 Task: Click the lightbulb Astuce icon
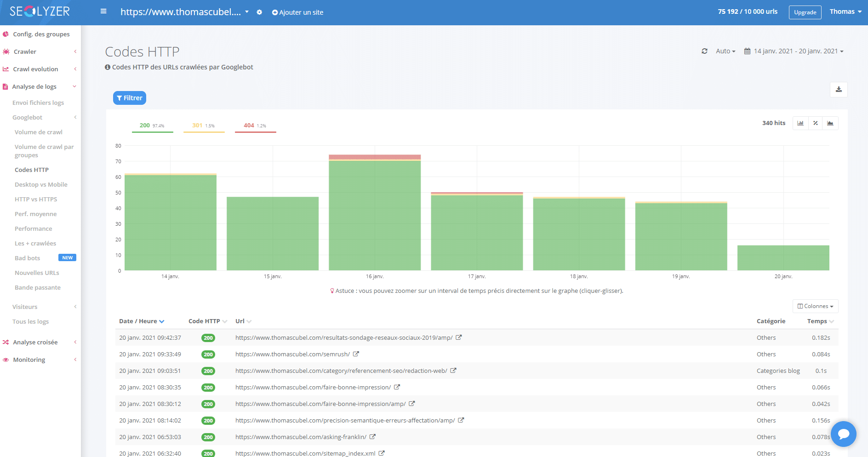click(x=332, y=291)
